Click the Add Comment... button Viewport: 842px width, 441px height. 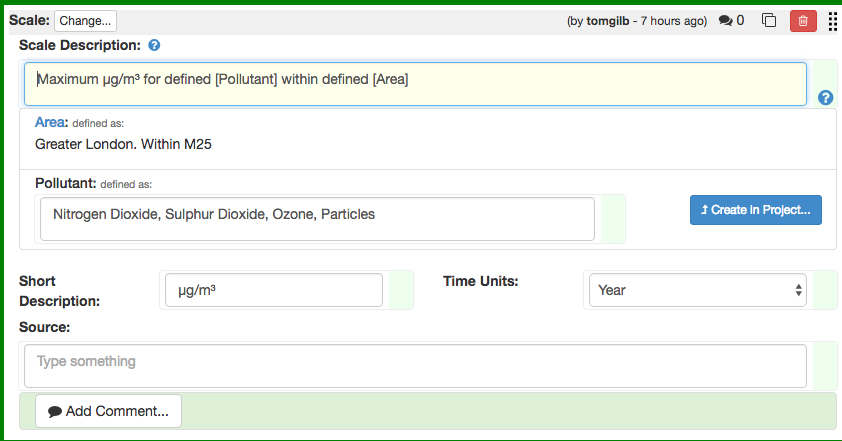(x=108, y=411)
